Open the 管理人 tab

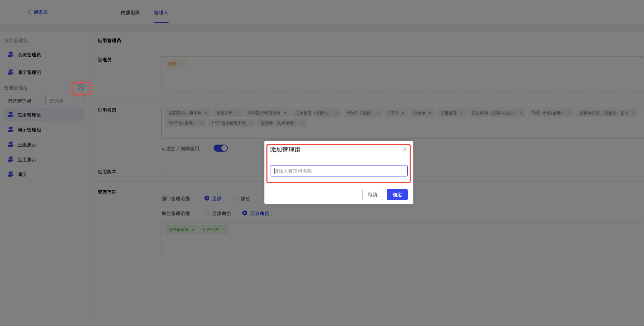click(x=161, y=13)
